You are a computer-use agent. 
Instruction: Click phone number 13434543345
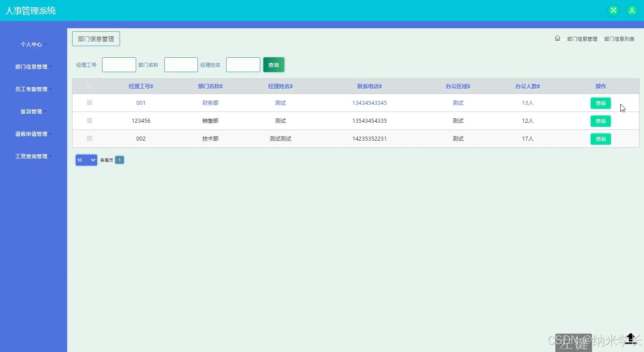tap(369, 103)
